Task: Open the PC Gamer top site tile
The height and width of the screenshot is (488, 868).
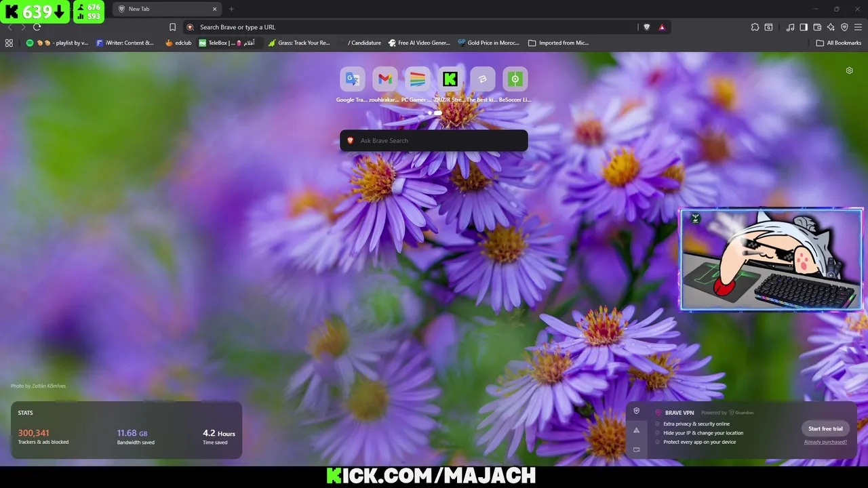Action: [x=417, y=79]
